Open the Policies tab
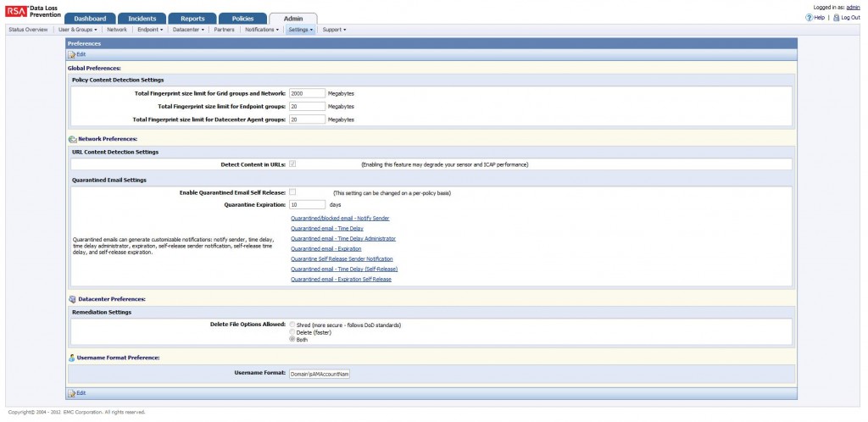This screenshot has width=868, height=422. coord(242,19)
